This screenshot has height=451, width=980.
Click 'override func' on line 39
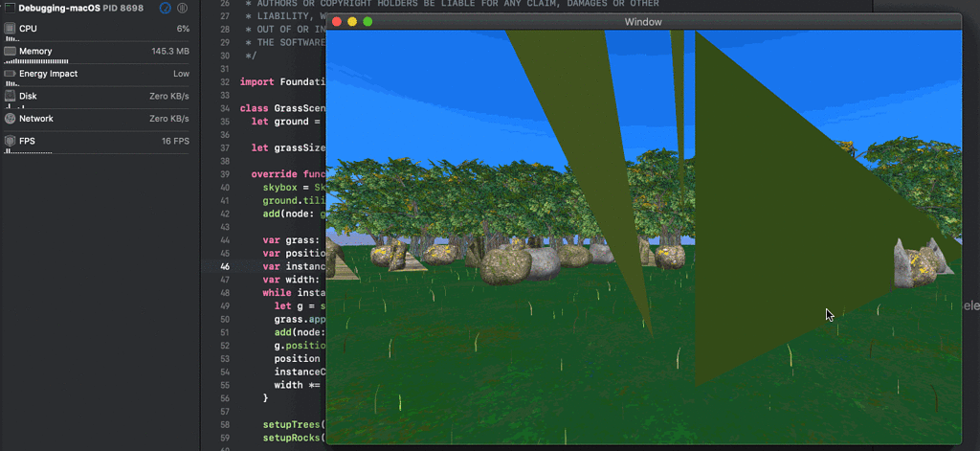click(x=289, y=174)
